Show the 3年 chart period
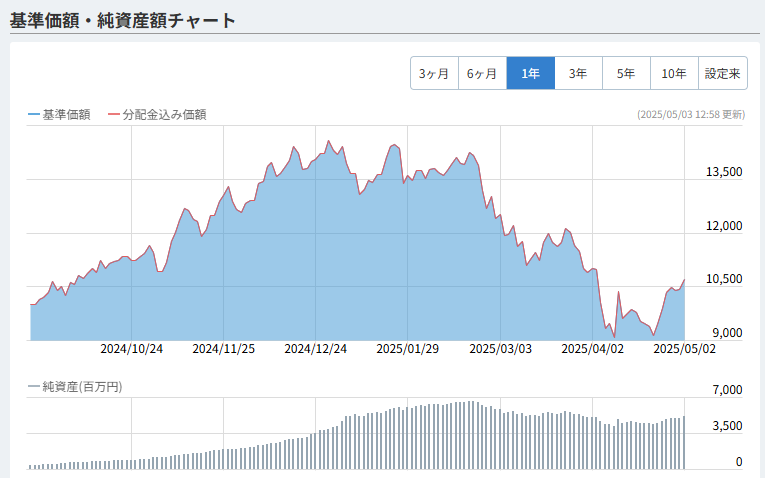 [x=578, y=73]
